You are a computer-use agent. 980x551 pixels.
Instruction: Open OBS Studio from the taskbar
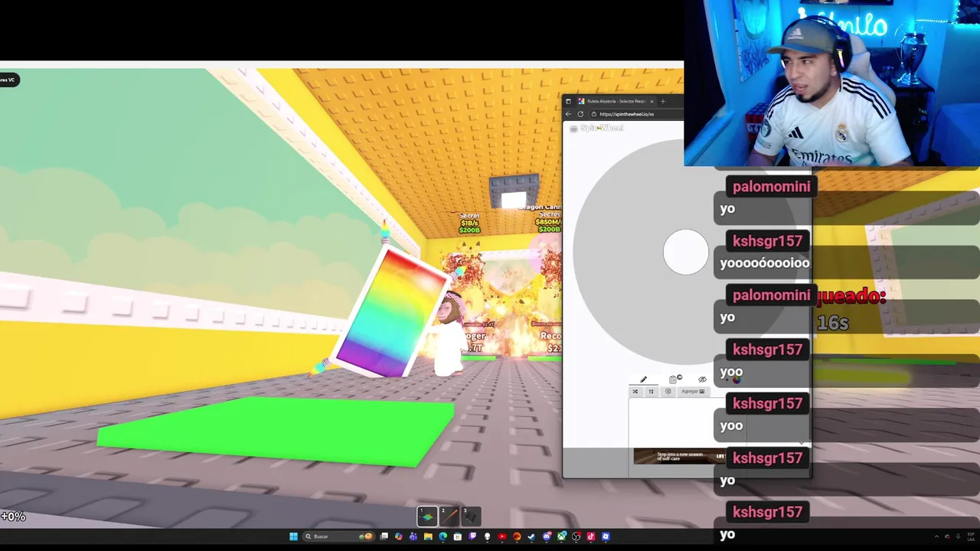pyautogui.click(x=576, y=536)
